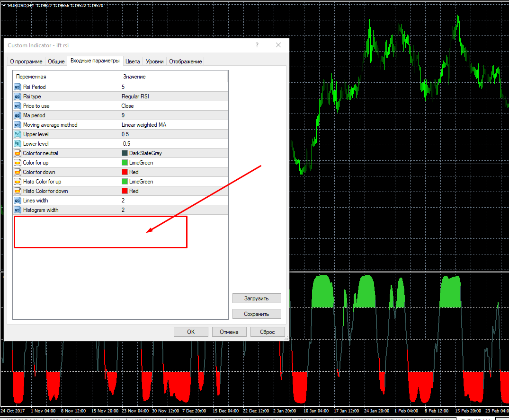Open the dialog help question mark
The width and height of the screenshot is (509, 420).
[x=257, y=45]
